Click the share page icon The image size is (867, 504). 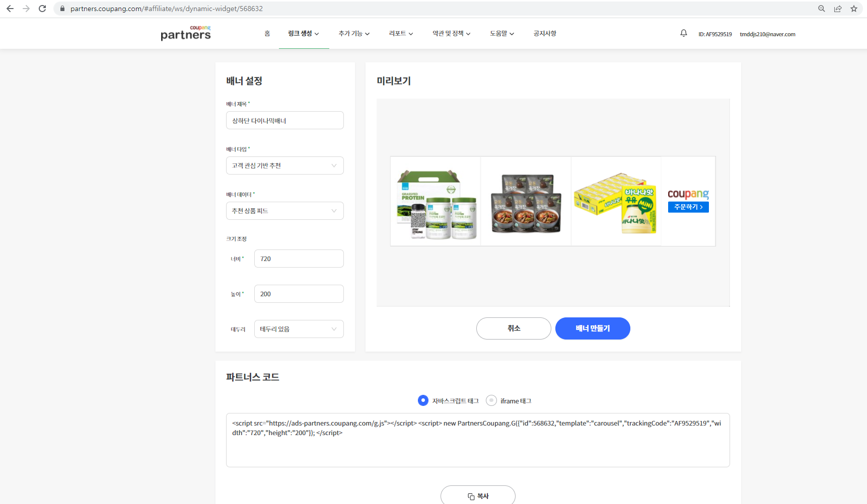[x=838, y=9]
